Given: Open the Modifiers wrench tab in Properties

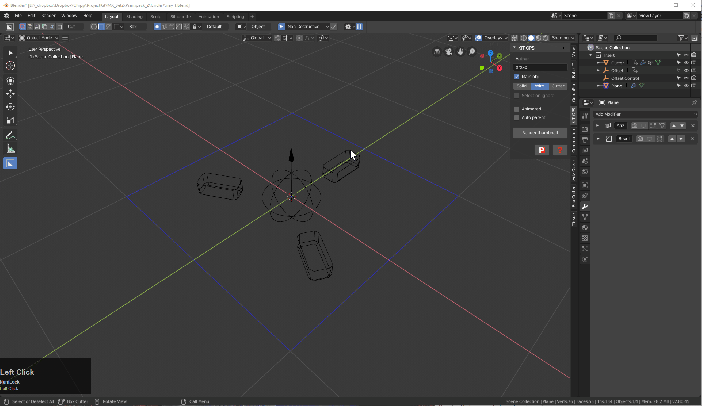Looking at the screenshot, I should coord(585,205).
